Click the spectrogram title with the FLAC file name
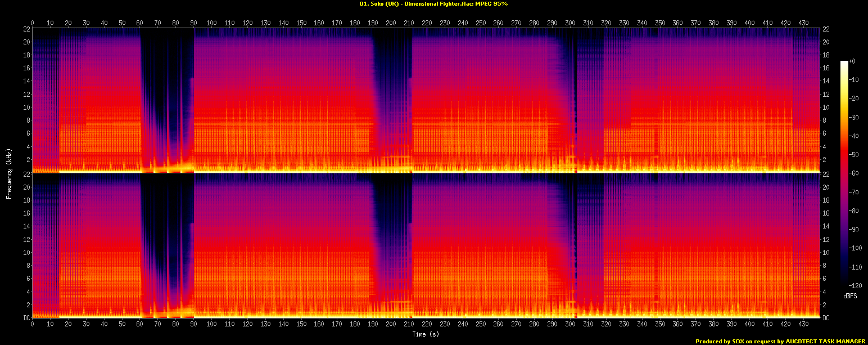Viewport: 868px width, 345px height. pos(433,3)
